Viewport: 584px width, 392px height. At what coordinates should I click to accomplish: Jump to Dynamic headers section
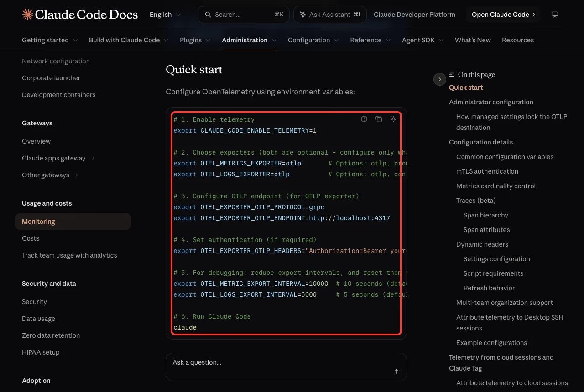(482, 244)
